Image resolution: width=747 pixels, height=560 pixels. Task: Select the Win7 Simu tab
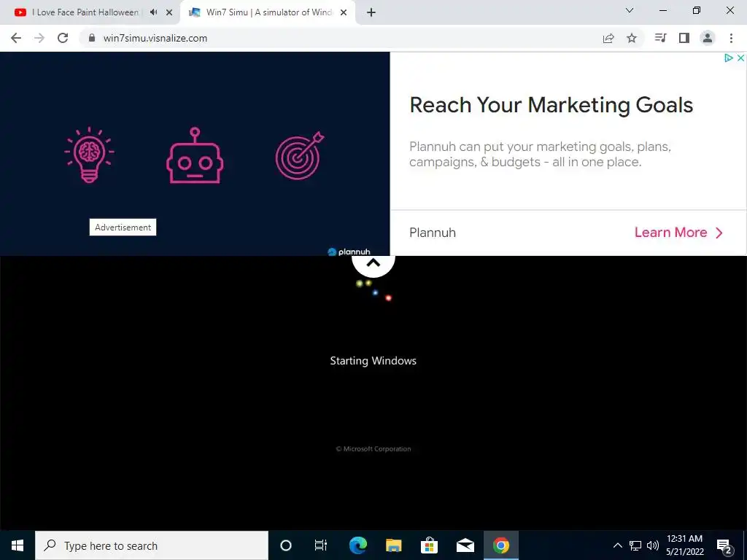tap(268, 12)
